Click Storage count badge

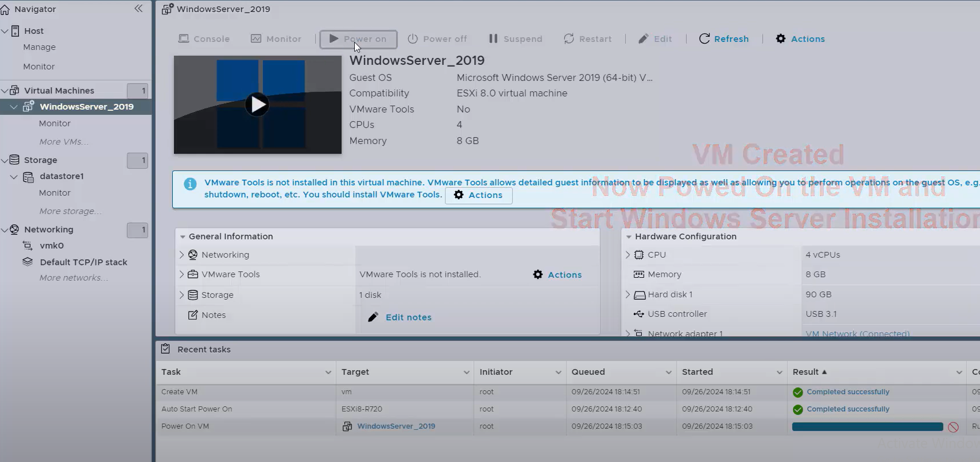coord(138,160)
